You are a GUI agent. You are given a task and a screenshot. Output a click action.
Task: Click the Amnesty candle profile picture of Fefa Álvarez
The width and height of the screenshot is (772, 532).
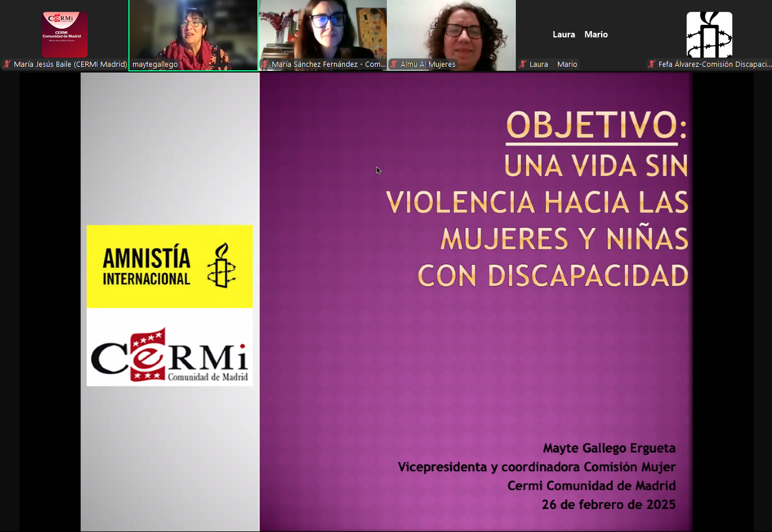pos(709,35)
